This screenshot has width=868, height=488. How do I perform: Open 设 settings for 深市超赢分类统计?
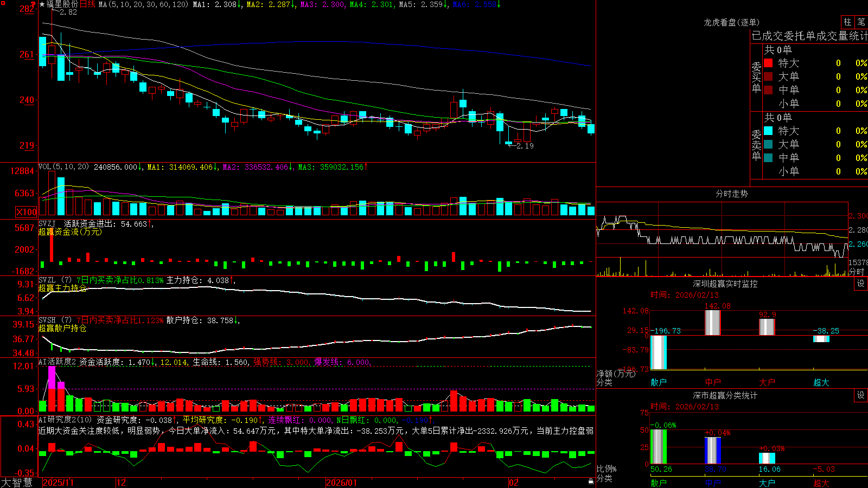[861, 395]
